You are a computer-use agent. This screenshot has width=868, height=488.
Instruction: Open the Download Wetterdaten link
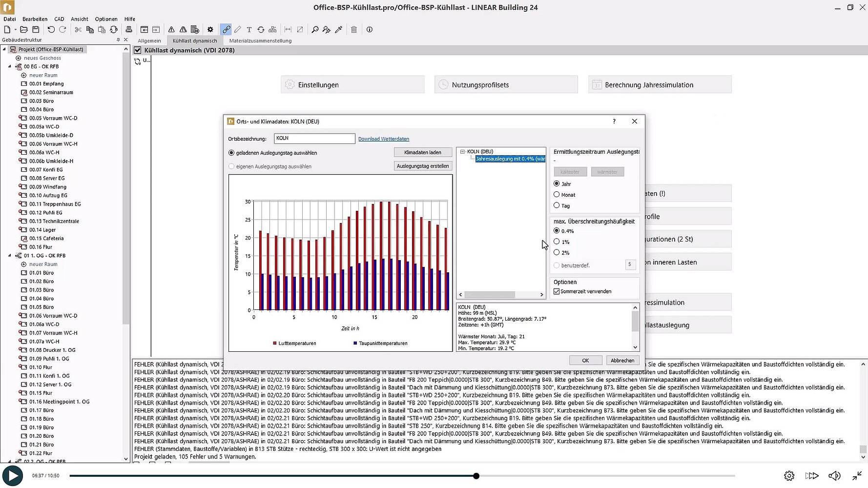click(x=383, y=139)
